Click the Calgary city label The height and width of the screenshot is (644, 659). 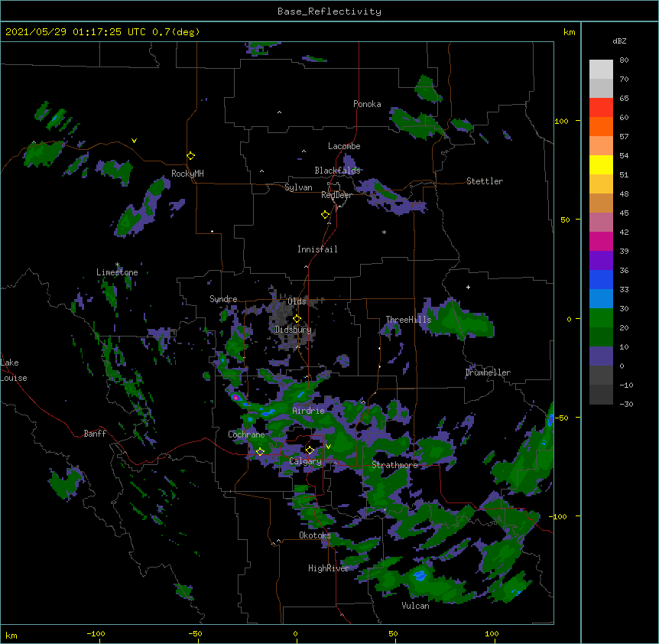pyautogui.click(x=306, y=461)
